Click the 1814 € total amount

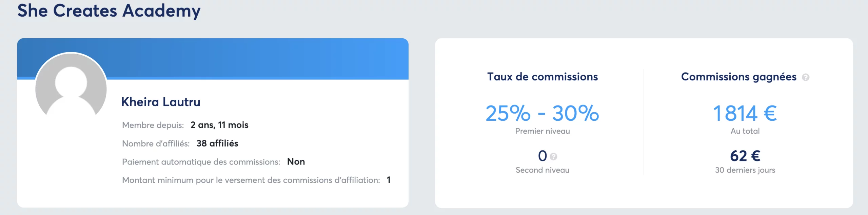point(745,113)
